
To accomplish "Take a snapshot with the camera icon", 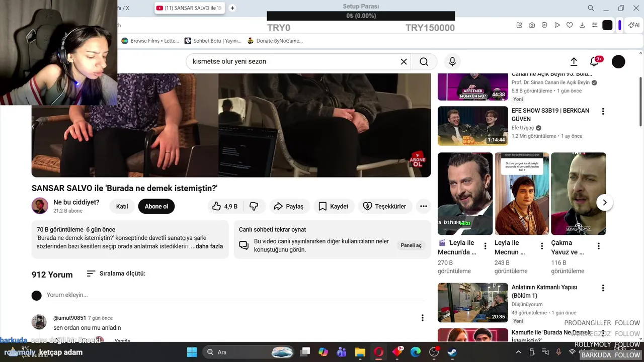I will coord(532,25).
